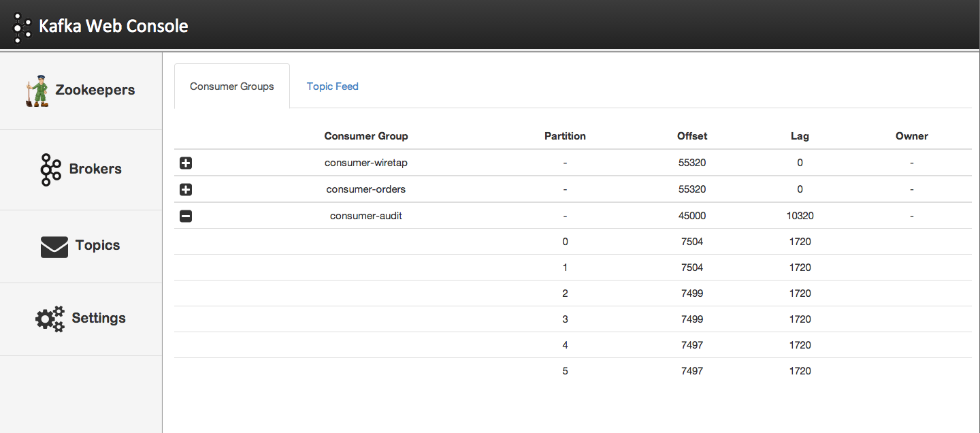Viewport: 980px width, 433px height.
Task: Click lag 0 in consumer-orders row
Action: (800, 189)
